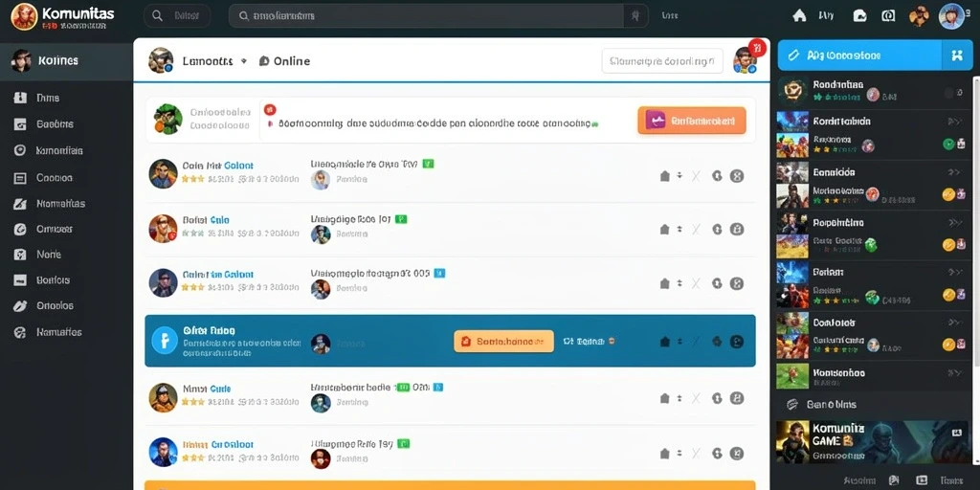Click the orange button in the top banner
This screenshot has height=490, width=980.
click(692, 121)
